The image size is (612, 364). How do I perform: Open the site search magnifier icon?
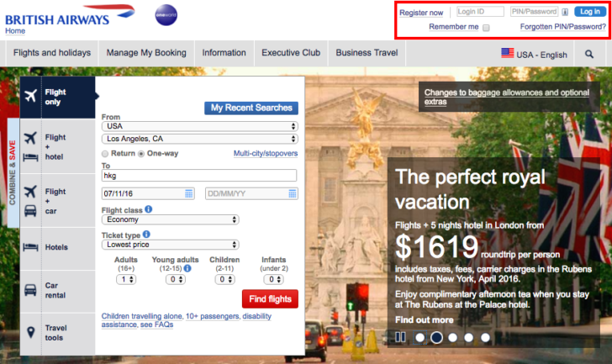(x=589, y=55)
